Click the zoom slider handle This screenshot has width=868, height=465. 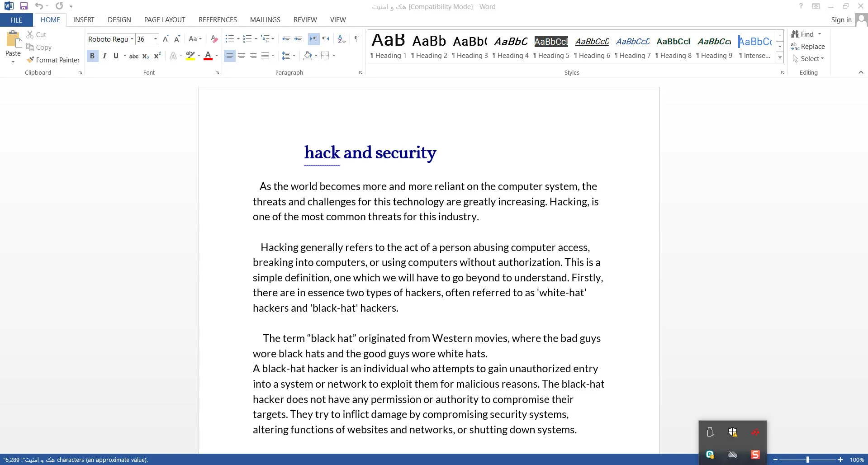coord(807,460)
